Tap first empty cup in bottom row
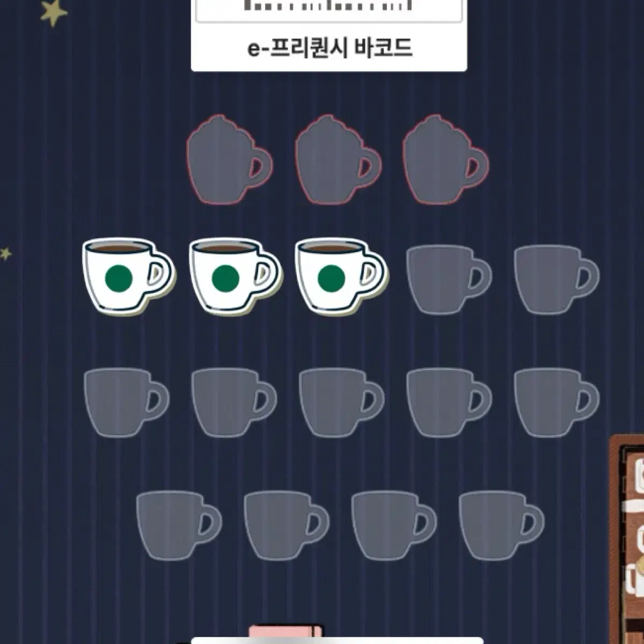 coord(179,526)
